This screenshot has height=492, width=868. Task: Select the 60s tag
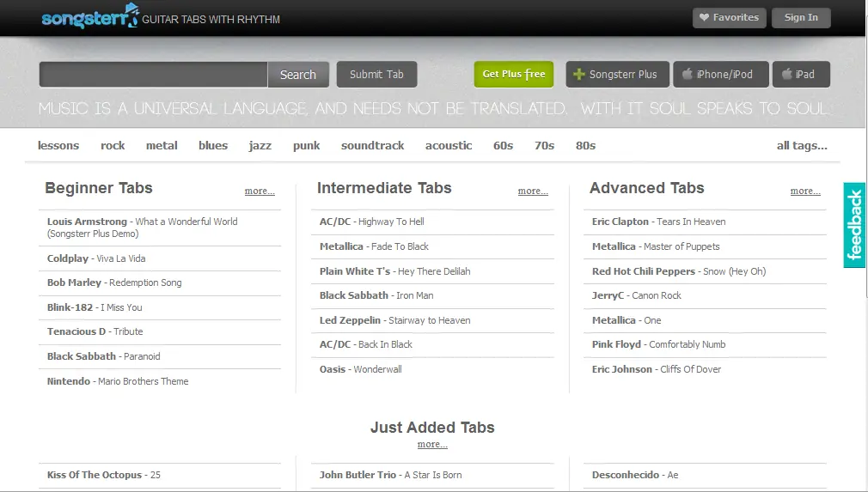[504, 146]
